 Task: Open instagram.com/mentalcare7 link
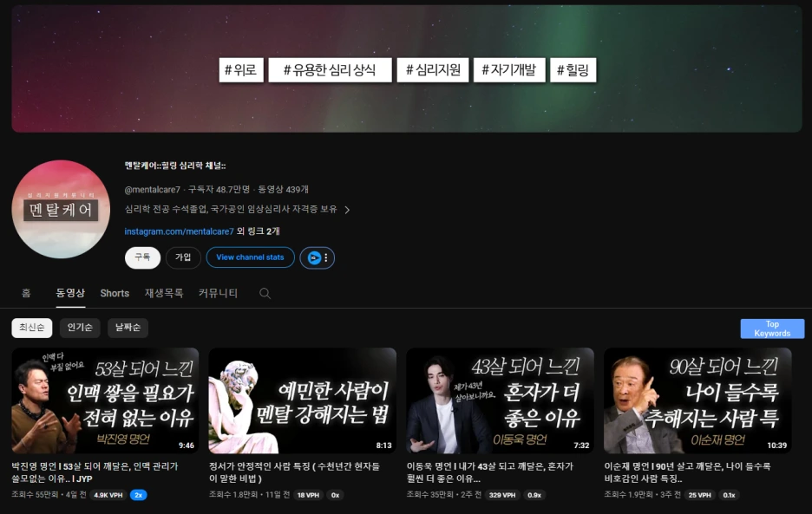pyautogui.click(x=180, y=231)
